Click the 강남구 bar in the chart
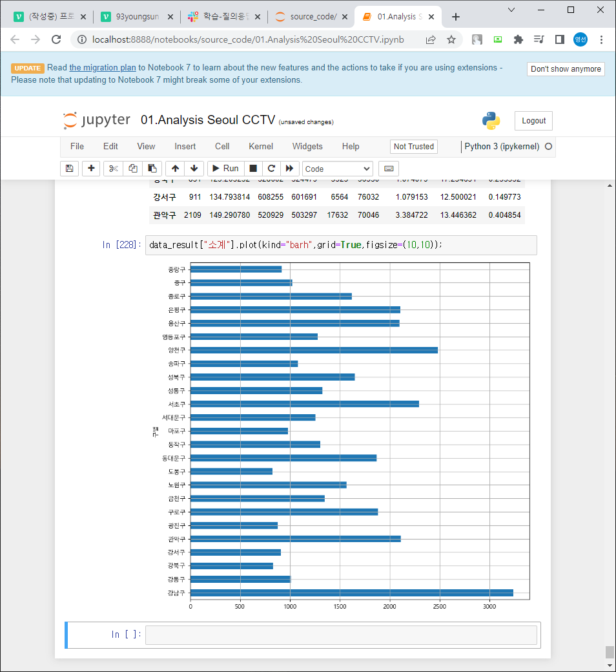This screenshot has width=616, height=672. (x=352, y=593)
